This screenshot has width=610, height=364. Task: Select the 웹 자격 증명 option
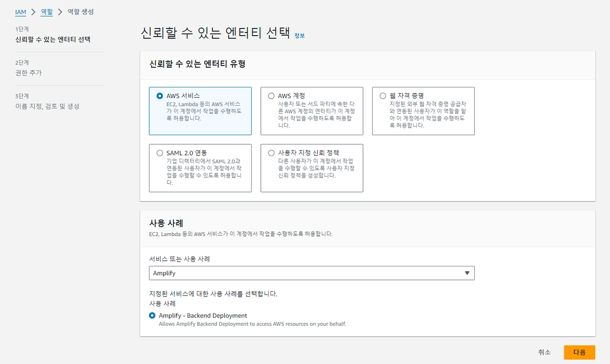[383, 96]
